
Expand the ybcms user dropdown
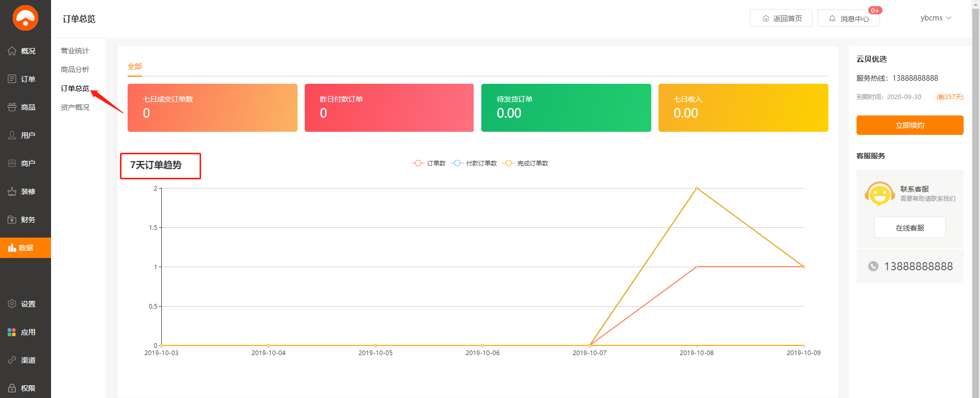(936, 18)
